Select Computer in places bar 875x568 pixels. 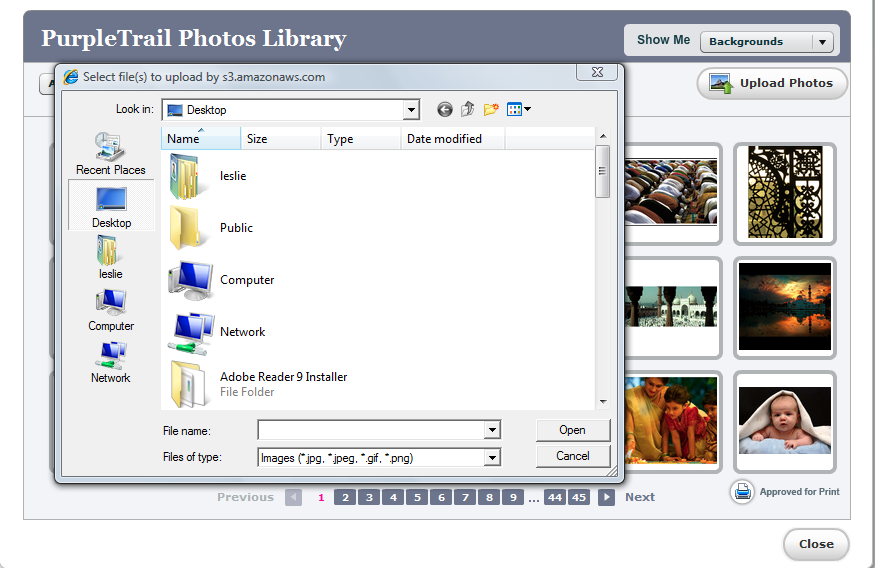click(x=111, y=310)
